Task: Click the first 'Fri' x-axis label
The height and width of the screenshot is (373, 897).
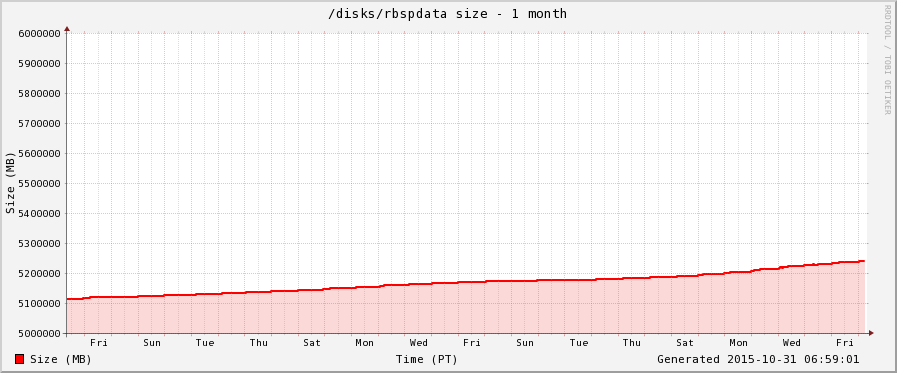Action: tap(98, 343)
